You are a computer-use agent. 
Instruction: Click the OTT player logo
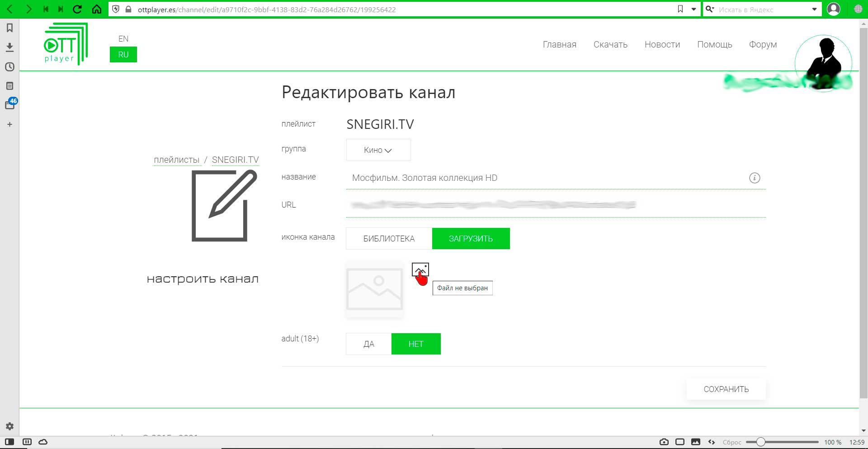pos(66,44)
